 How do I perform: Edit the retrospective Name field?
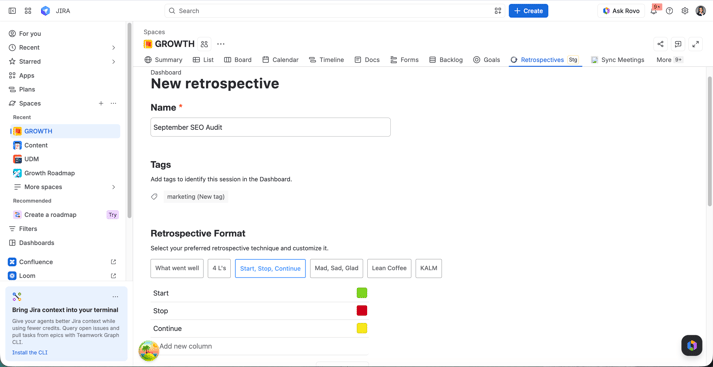click(x=271, y=127)
